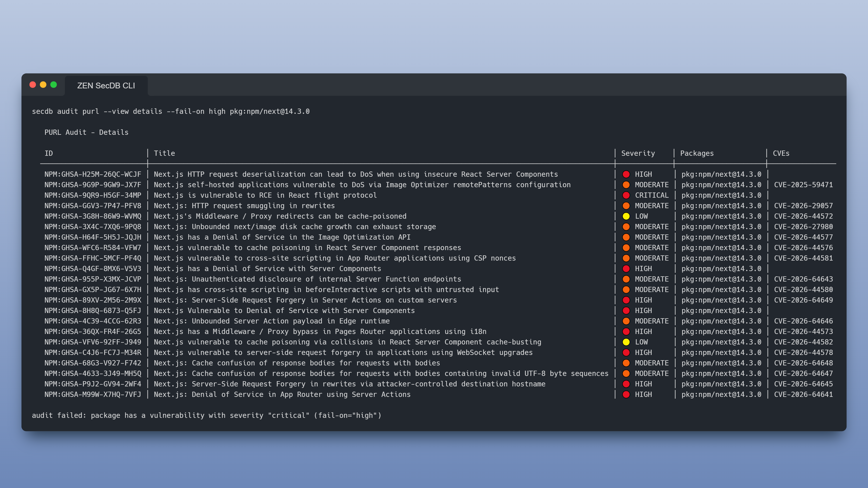Select the red dot in the GHSA-C4J6-FC7J-M34R row
Image resolution: width=868 pixels, height=488 pixels.
[626, 352]
